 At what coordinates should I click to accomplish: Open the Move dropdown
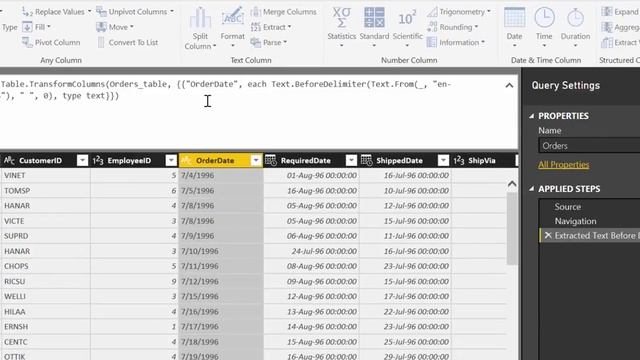click(x=115, y=27)
